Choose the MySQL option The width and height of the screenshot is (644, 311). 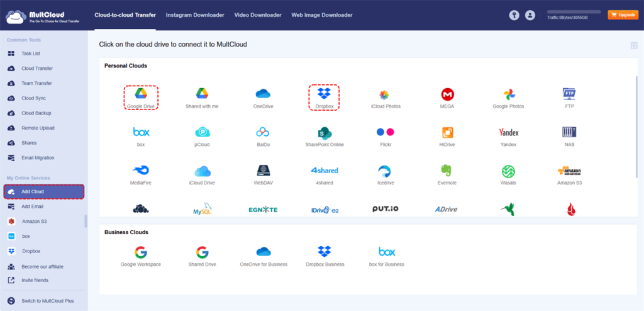tap(202, 209)
